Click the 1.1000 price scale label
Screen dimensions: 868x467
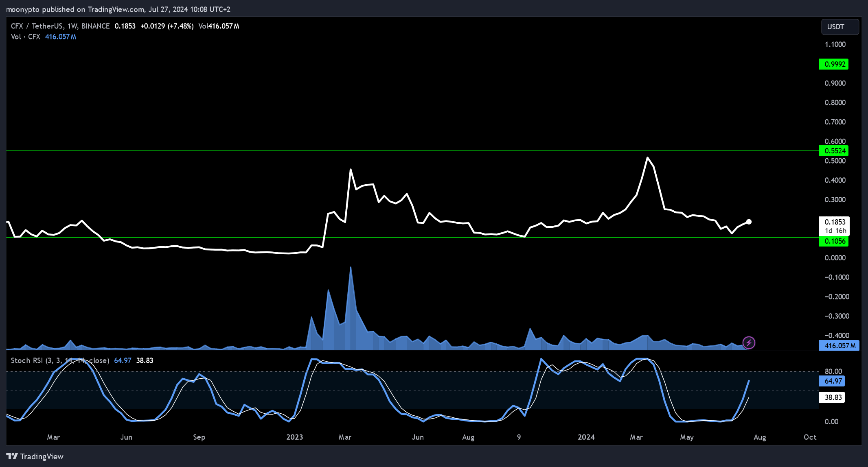835,44
